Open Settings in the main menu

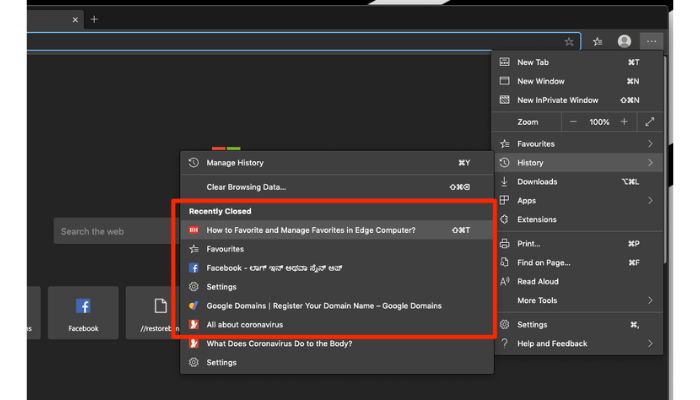(576, 325)
